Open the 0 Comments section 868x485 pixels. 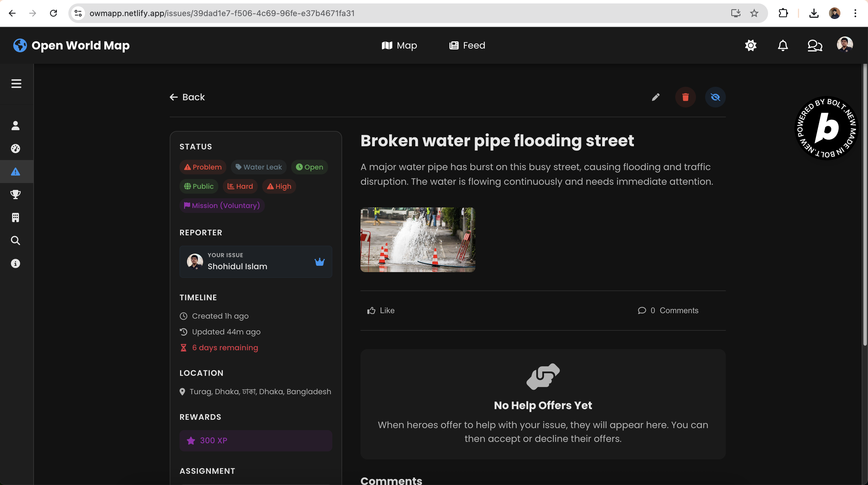[x=668, y=310]
